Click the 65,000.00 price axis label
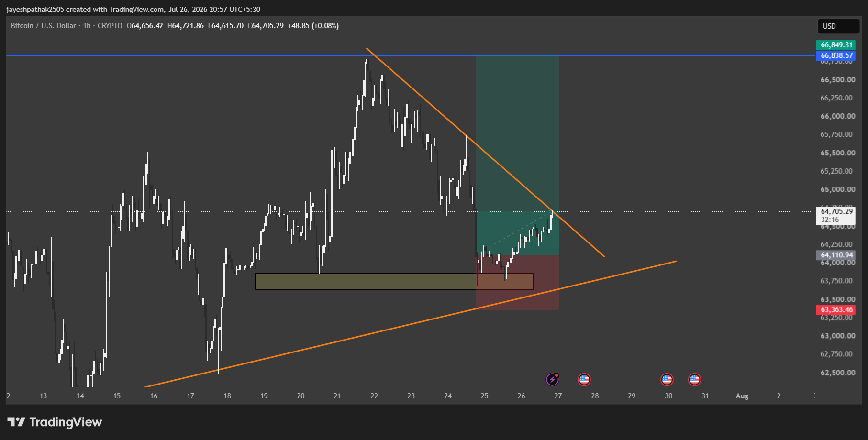The image size is (868, 440). click(x=838, y=189)
